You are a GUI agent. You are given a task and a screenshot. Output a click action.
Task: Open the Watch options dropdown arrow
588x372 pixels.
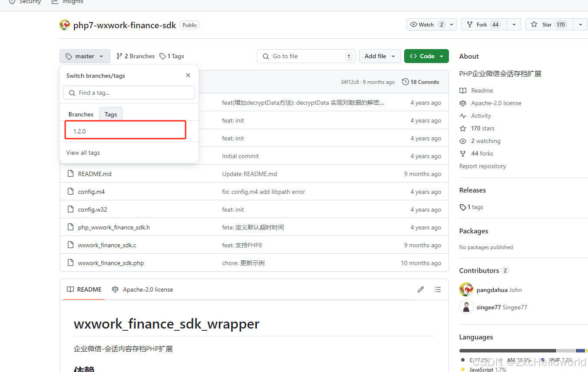[x=452, y=25]
